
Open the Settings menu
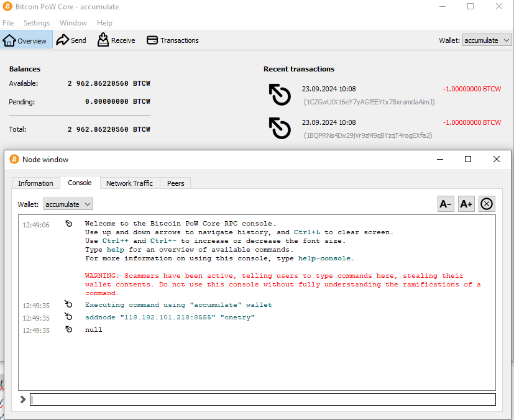click(37, 23)
